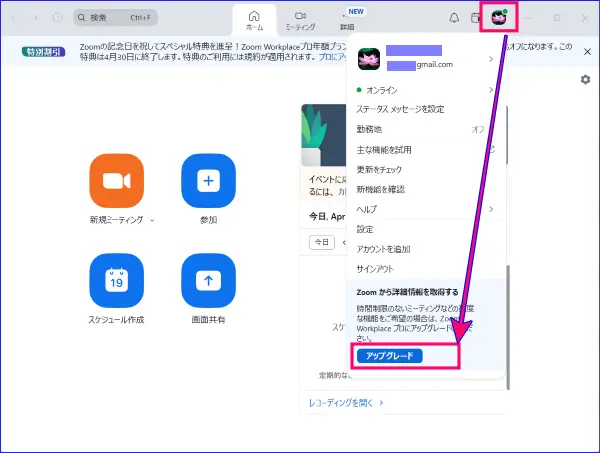Click the profile picture in the dropdown menu
This screenshot has height=453, width=600.
tap(369, 59)
